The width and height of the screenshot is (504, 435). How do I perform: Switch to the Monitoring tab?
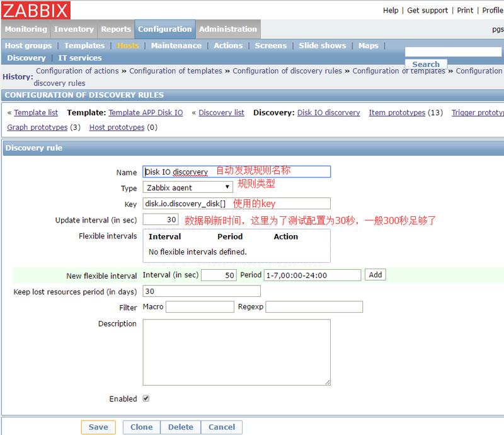tap(26, 29)
